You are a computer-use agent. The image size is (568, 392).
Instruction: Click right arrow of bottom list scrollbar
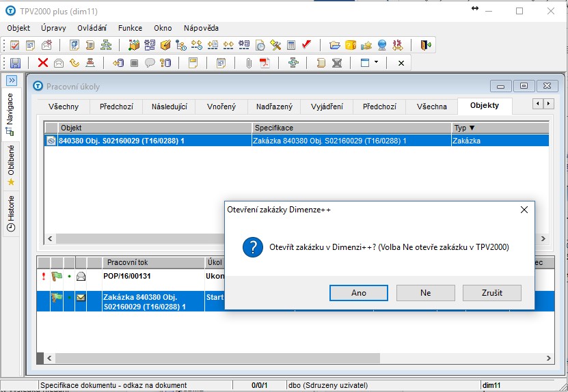pos(548,358)
